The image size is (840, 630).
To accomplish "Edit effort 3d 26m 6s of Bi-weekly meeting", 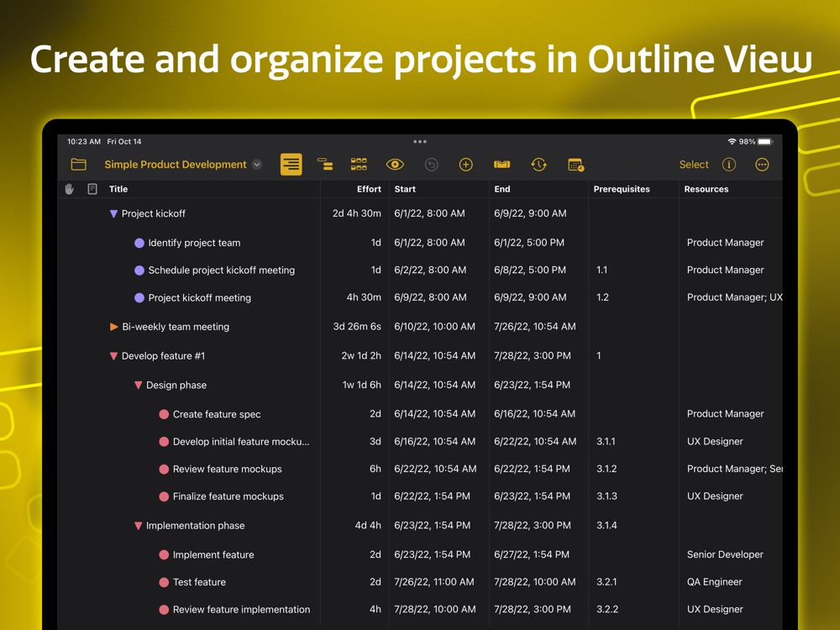I will click(357, 326).
